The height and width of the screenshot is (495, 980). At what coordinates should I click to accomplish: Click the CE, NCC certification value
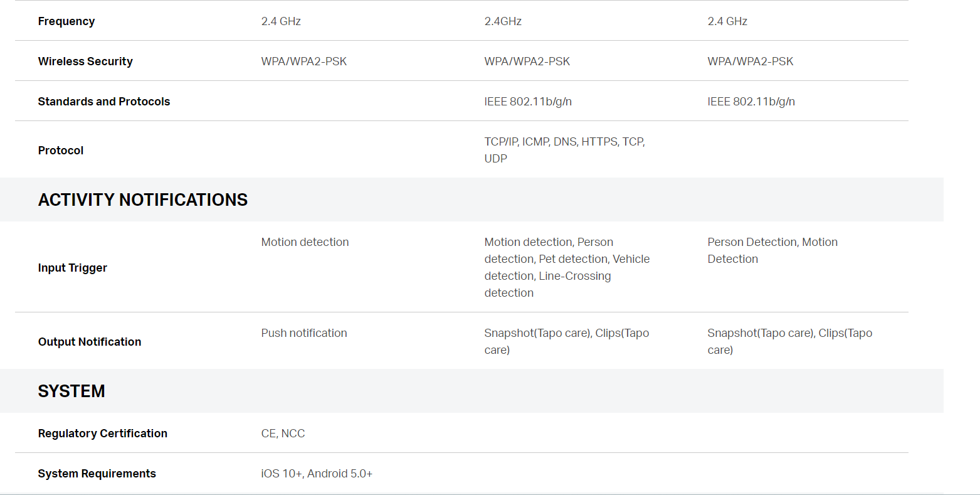pos(283,434)
